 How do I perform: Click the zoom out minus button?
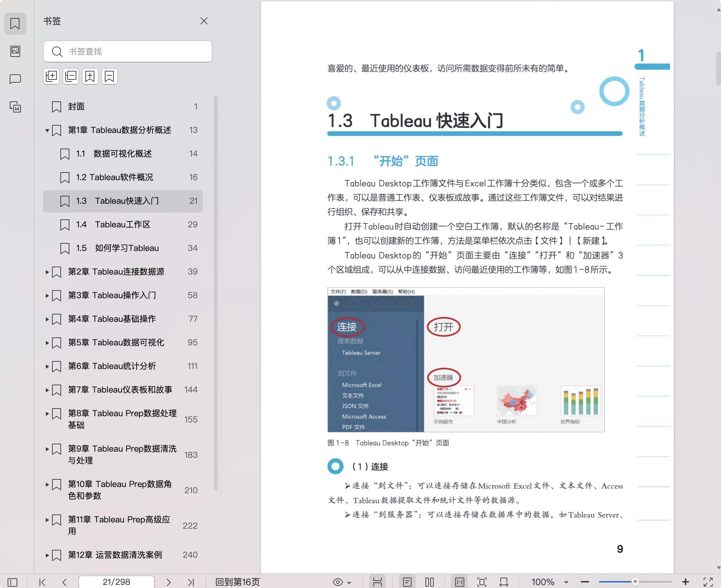click(x=585, y=582)
